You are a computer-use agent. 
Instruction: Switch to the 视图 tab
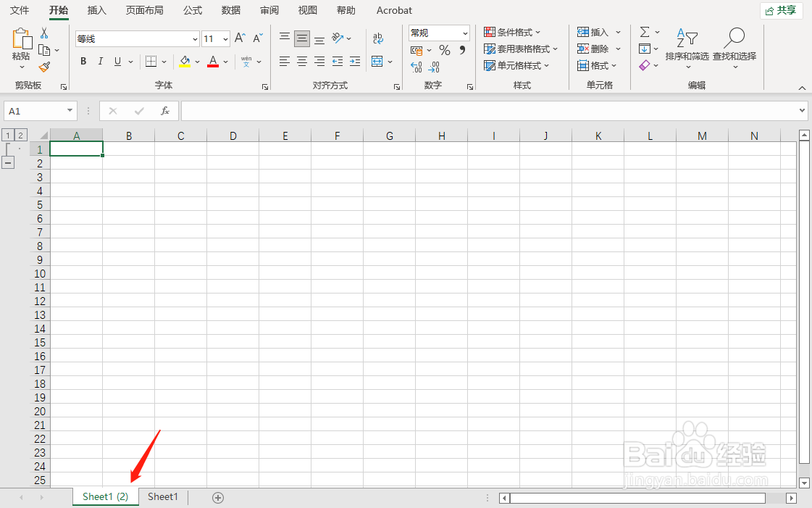point(308,10)
